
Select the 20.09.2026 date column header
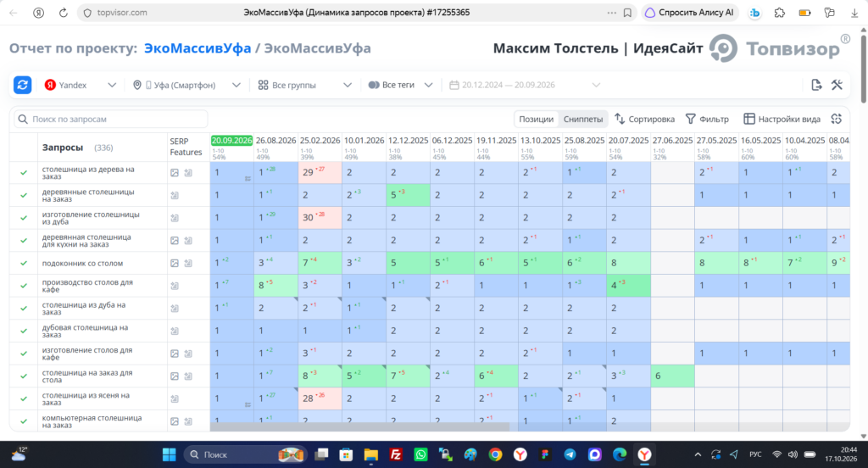[231, 141]
